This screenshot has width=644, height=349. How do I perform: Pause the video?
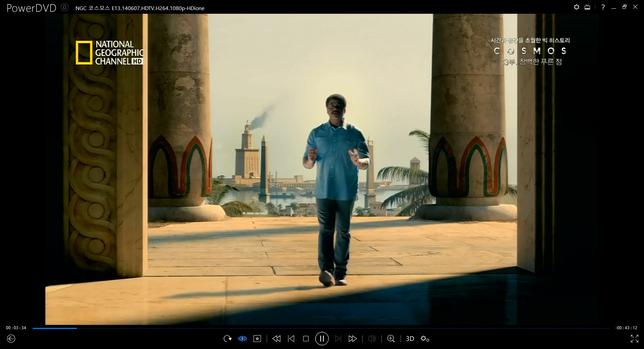click(322, 339)
